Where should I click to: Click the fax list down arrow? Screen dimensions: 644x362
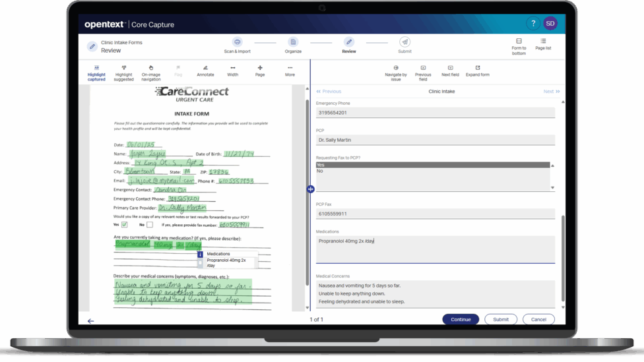552,187
